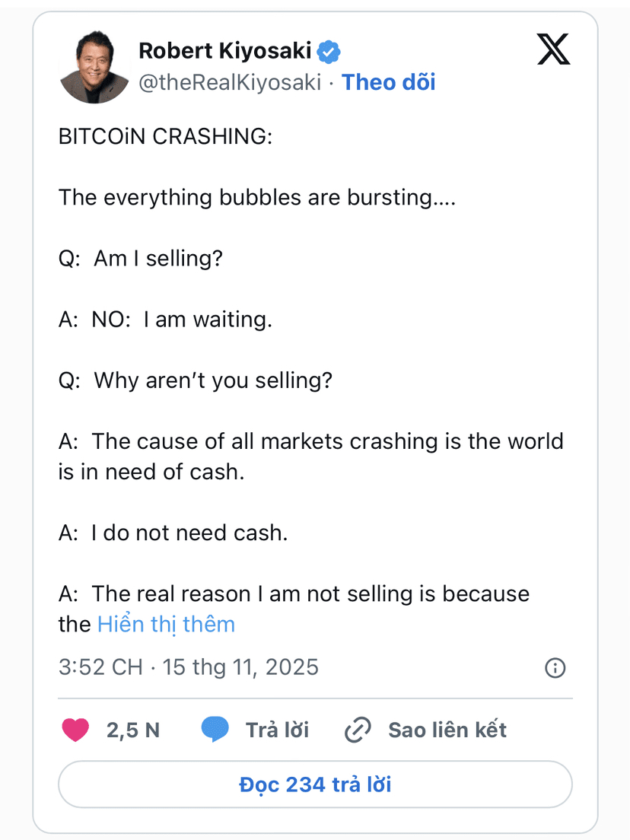Follow the account via Theo dõi
The height and width of the screenshot is (840, 630).
(389, 82)
